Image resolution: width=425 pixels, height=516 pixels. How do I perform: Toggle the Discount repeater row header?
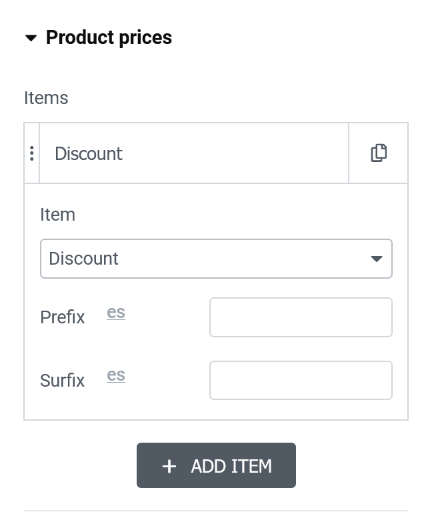click(x=194, y=153)
